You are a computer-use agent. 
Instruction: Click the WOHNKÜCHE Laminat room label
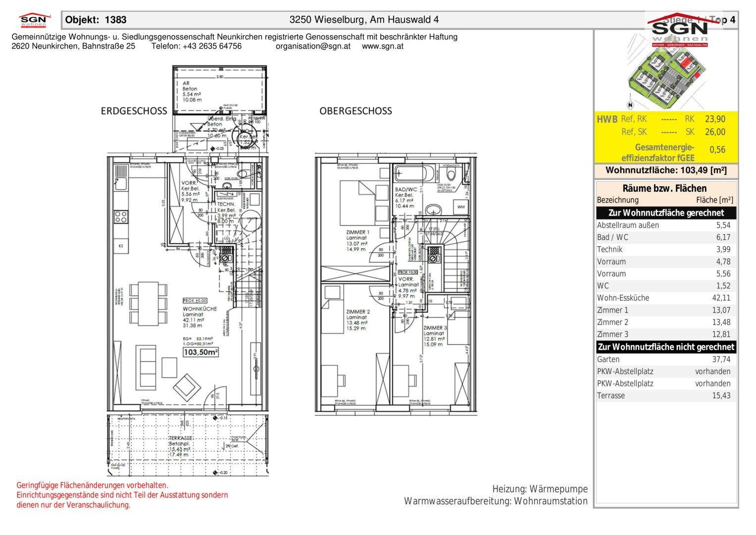coord(200,317)
